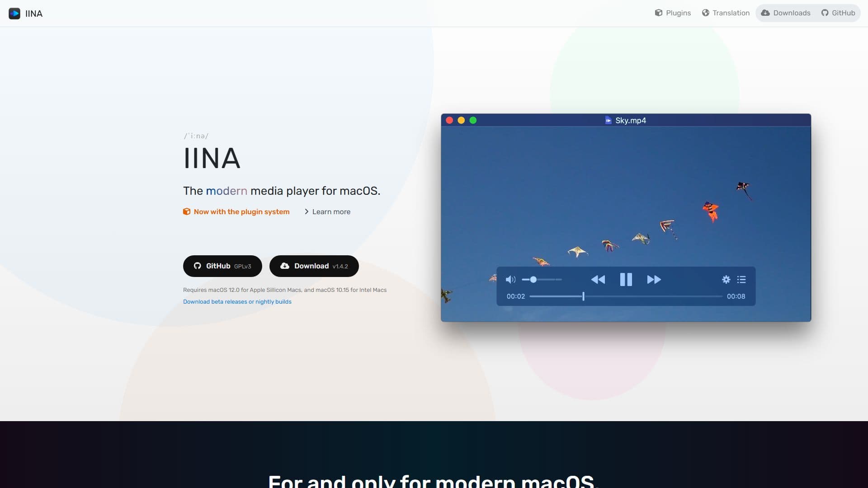Open the Translation page
The image size is (868, 488).
point(726,13)
